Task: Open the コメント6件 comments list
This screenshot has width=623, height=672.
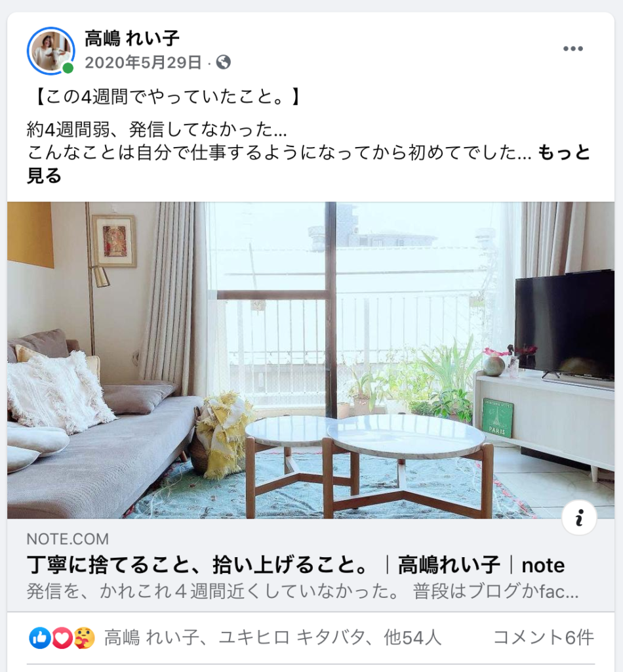Action: tap(544, 638)
